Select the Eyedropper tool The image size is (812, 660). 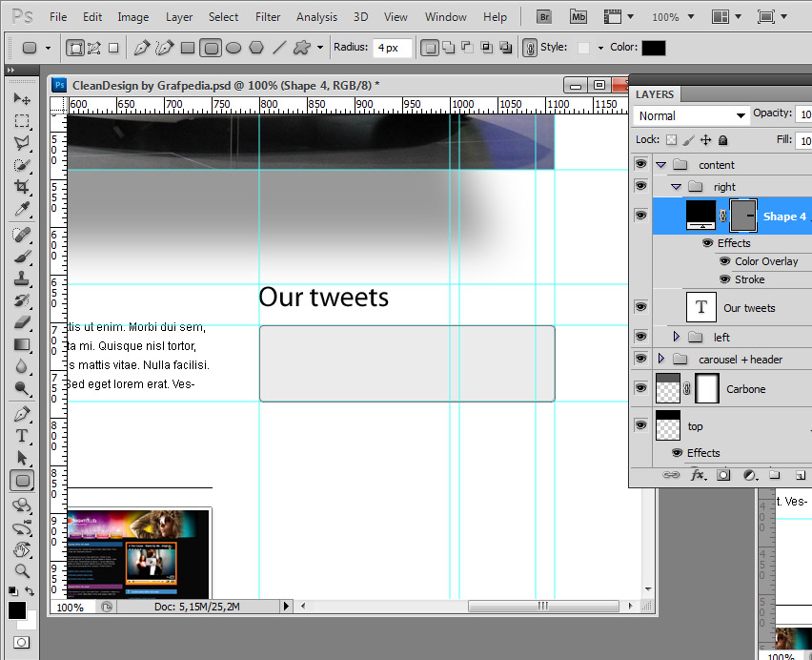(x=22, y=209)
